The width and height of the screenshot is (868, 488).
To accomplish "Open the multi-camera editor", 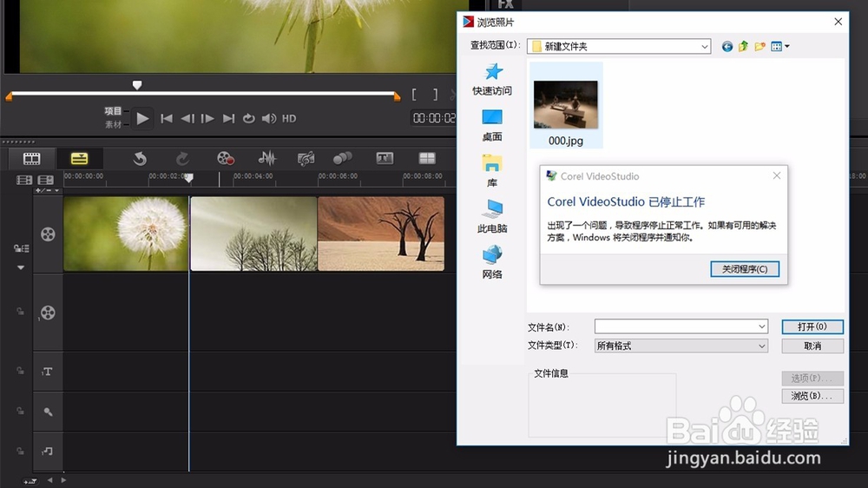I will 427,158.
